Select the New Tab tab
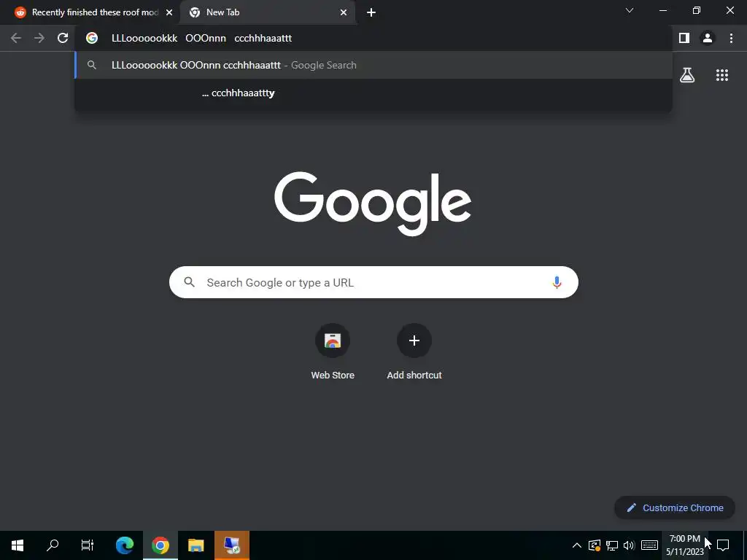The image size is (747, 560). (268, 13)
